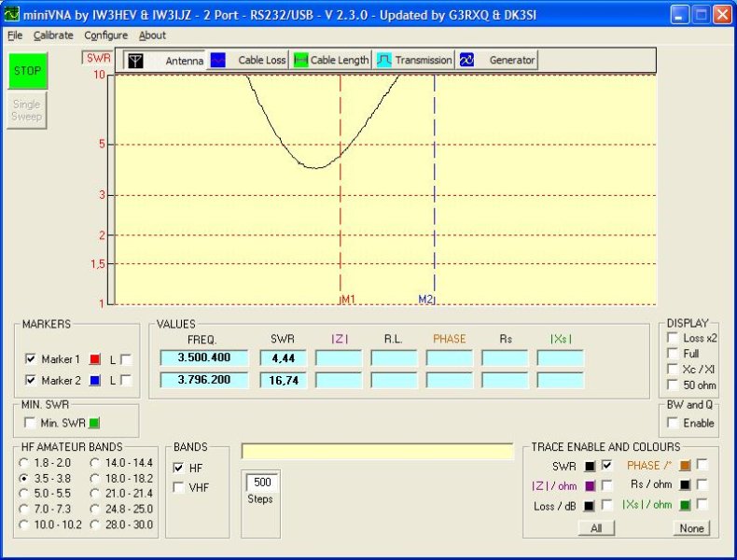Switch to the Generator tab

(x=497, y=60)
